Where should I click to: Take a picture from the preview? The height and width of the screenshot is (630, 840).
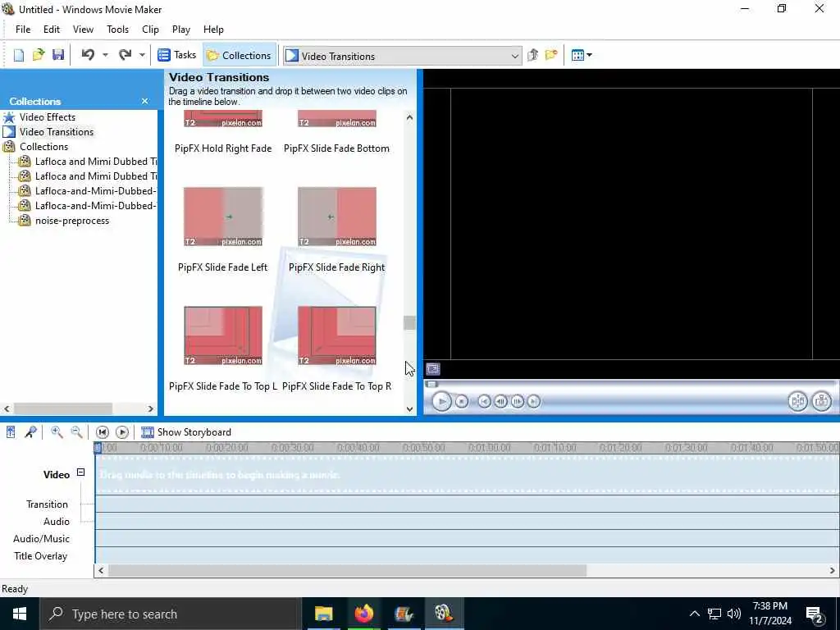click(x=822, y=401)
